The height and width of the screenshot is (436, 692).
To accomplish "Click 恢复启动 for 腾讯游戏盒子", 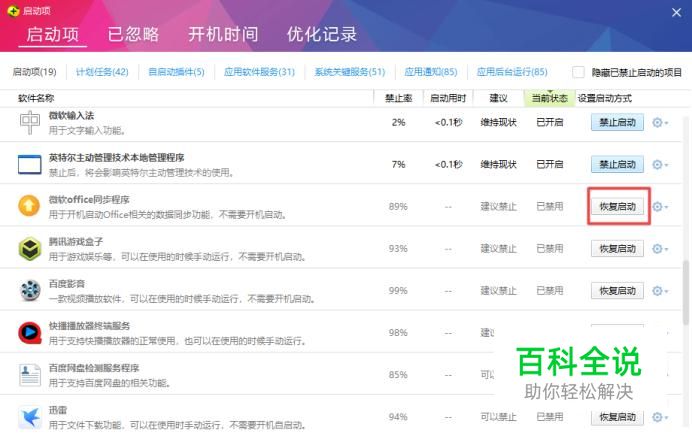I will click(x=617, y=249).
